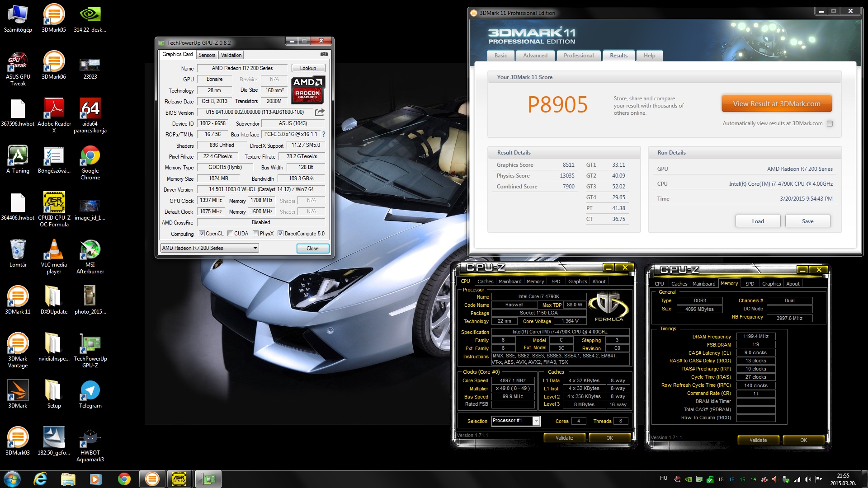
Task: Toggle the CUDA checkbox in GPU-Z
Action: [x=230, y=234]
